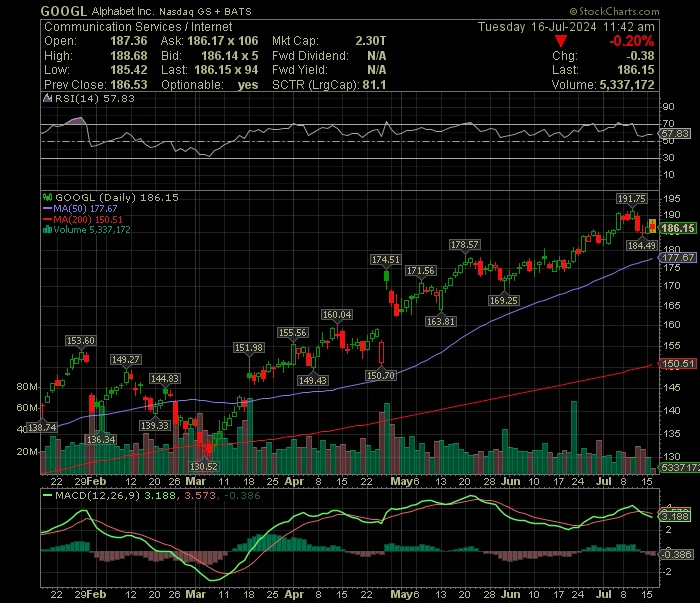Click the Fwd Yield N/A value
The height and width of the screenshot is (603, 700).
[376, 70]
